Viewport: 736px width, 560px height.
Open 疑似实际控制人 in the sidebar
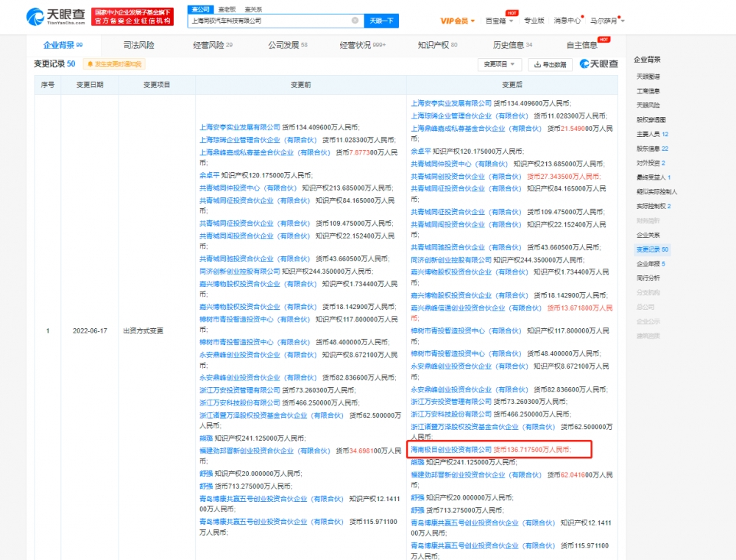pos(657,191)
